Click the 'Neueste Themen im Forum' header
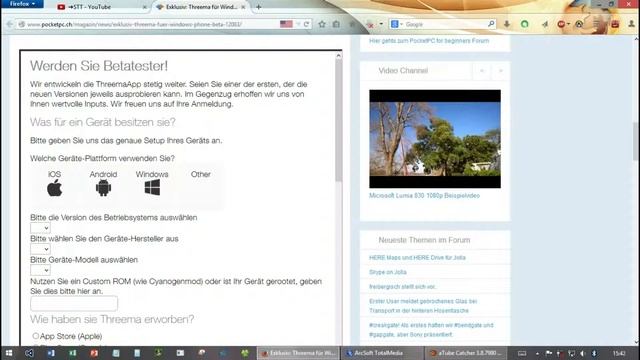Viewport: 640px width, 360px height. click(x=424, y=240)
